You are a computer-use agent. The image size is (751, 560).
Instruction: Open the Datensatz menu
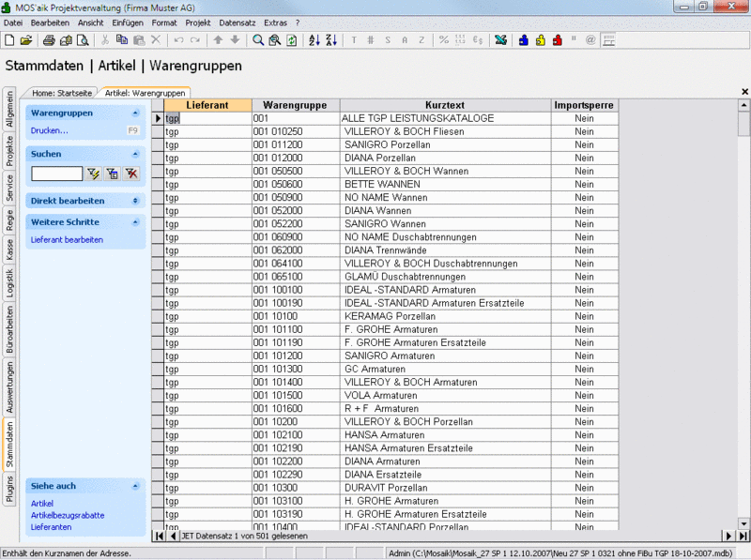238,23
